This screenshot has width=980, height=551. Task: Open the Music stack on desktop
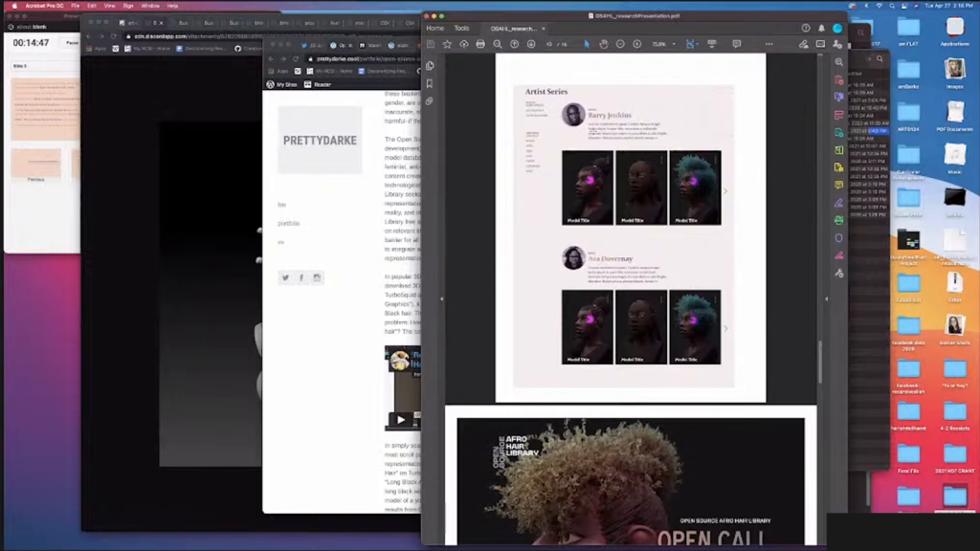click(954, 159)
